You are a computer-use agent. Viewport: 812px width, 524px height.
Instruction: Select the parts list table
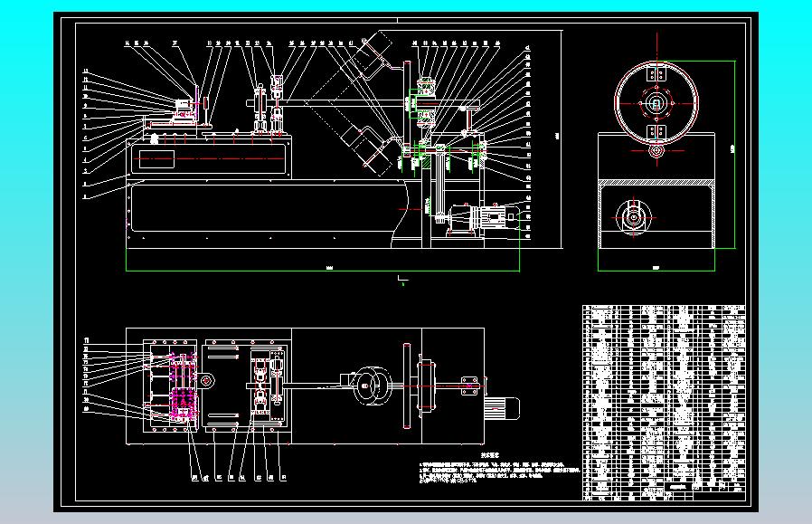click(664, 403)
